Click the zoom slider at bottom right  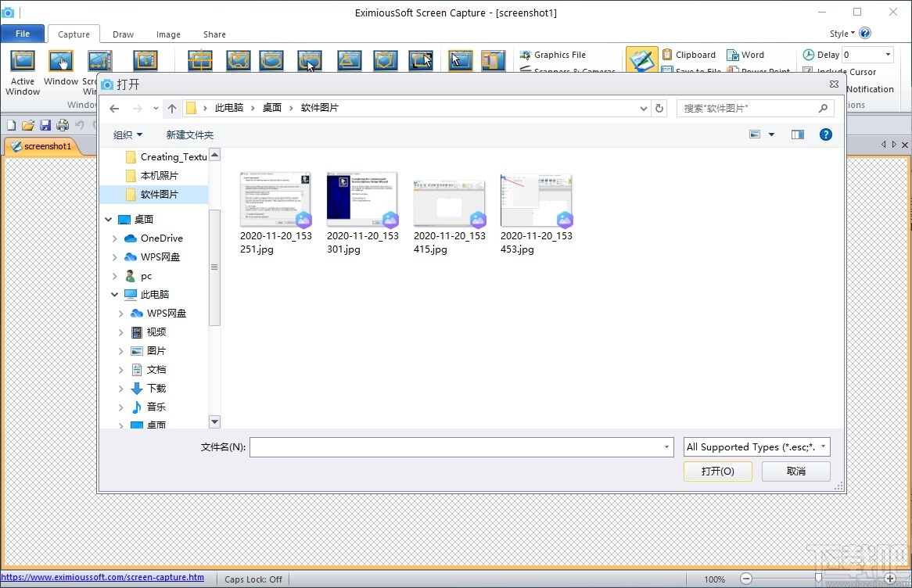click(820, 579)
